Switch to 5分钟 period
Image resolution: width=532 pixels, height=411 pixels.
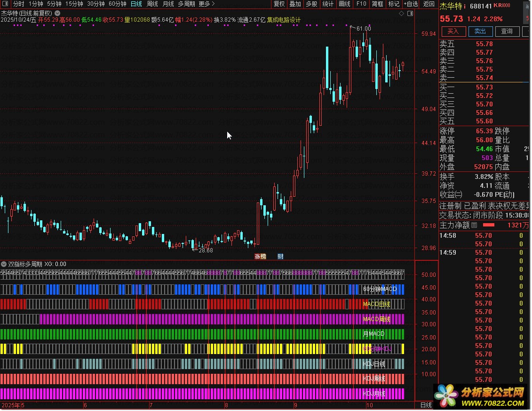click(54, 4)
